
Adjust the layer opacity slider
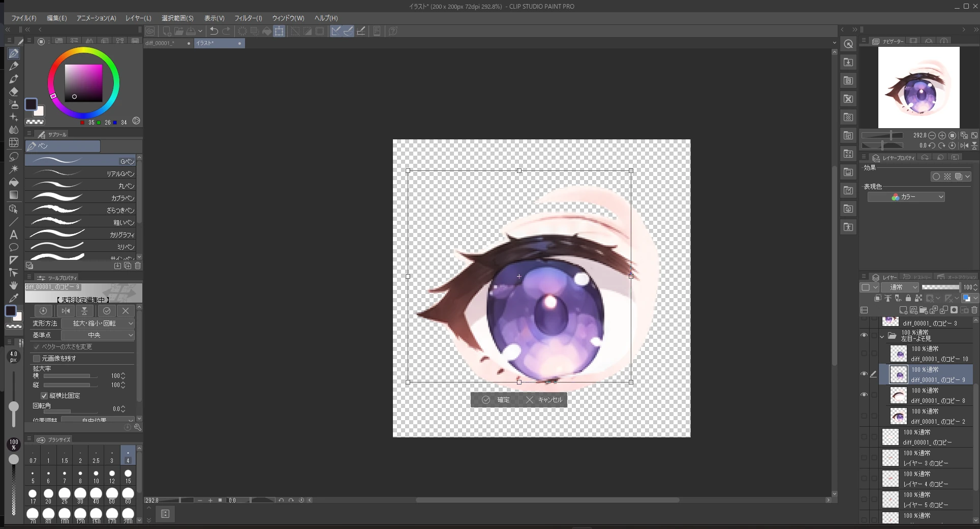point(941,287)
